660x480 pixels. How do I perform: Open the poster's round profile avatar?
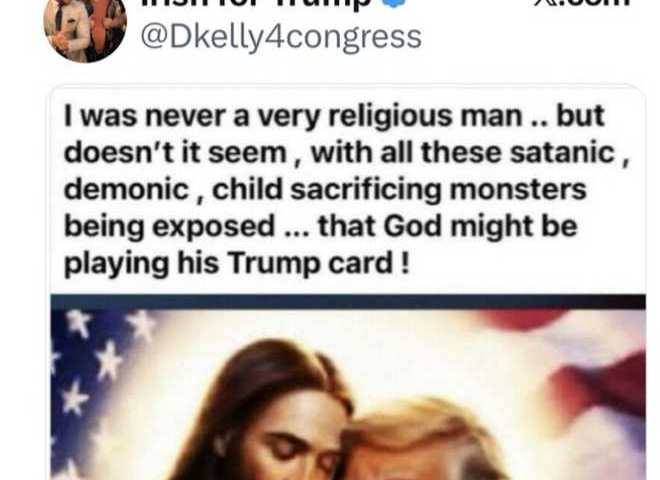click(x=85, y=27)
